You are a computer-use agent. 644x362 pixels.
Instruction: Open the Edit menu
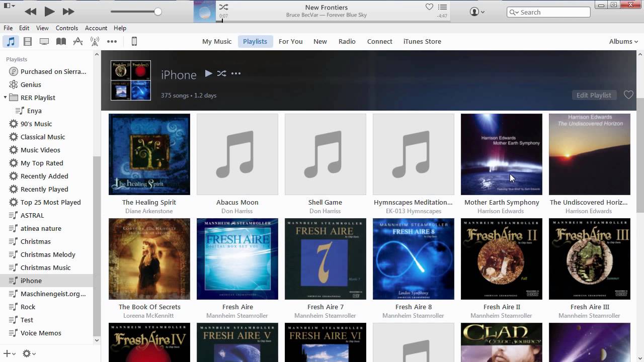pos(24,28)
